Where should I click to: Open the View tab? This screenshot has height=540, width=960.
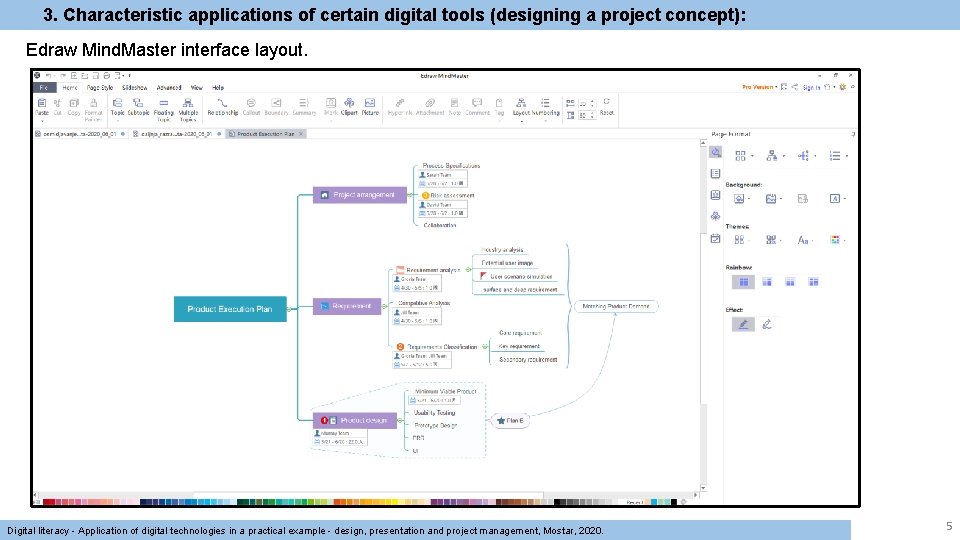[197, 88]
